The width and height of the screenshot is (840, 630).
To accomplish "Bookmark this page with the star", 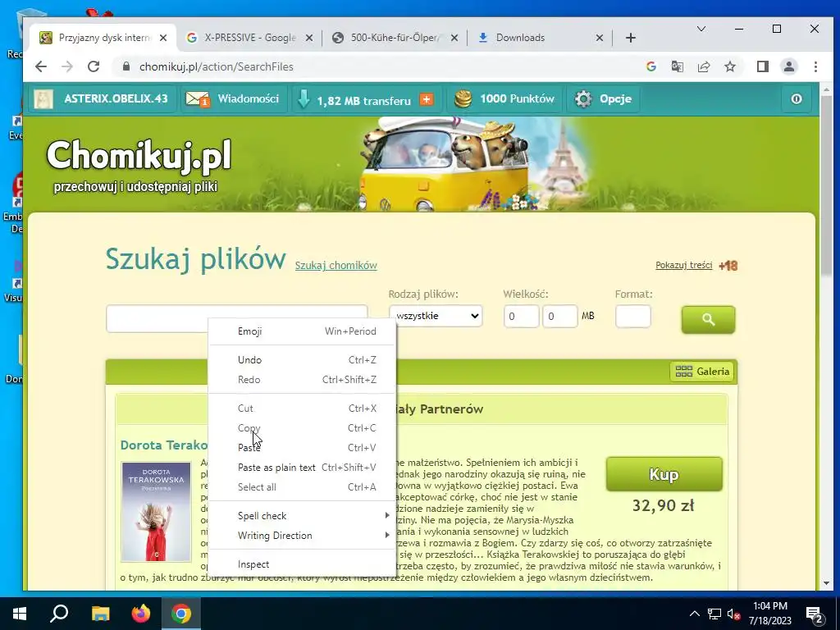I will (729, 66).
